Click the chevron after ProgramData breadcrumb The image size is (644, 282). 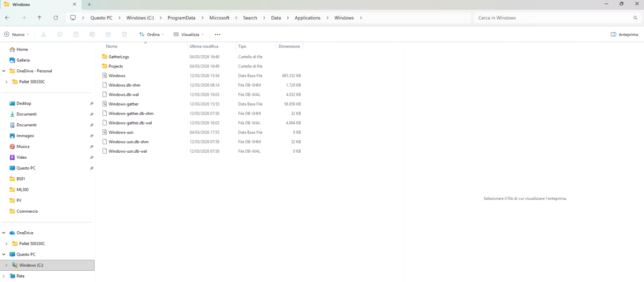(x=202, y=18)
